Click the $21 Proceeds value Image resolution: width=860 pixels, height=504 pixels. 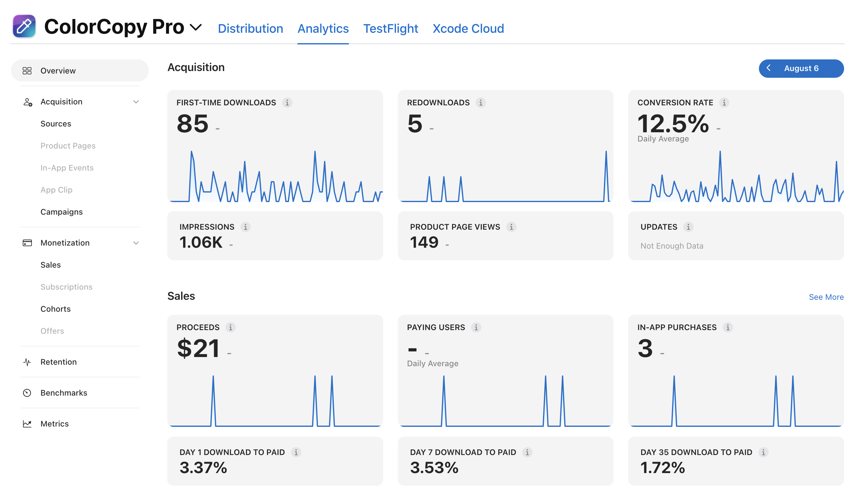click(x=198, y=348)
